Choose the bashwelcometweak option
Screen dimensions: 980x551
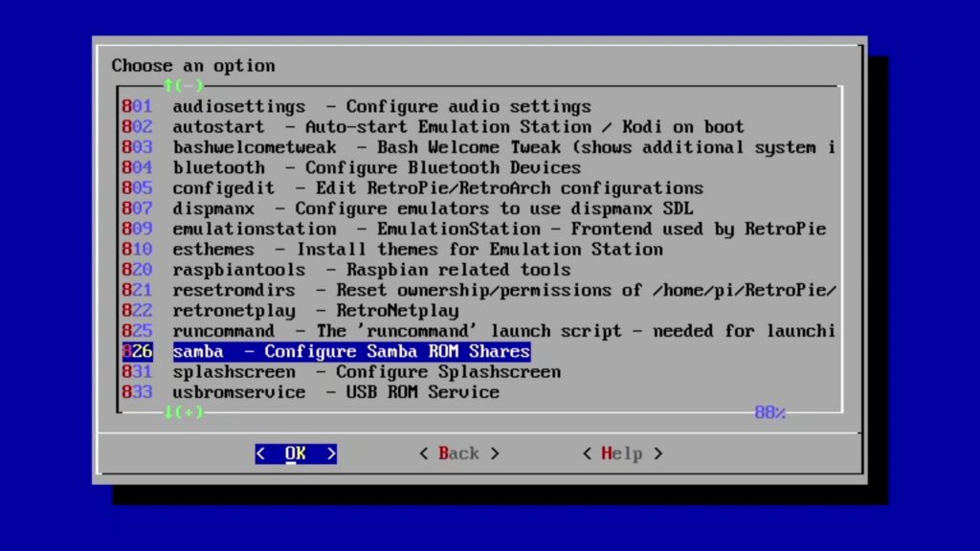pyautogui.click(x=479, y=147)
